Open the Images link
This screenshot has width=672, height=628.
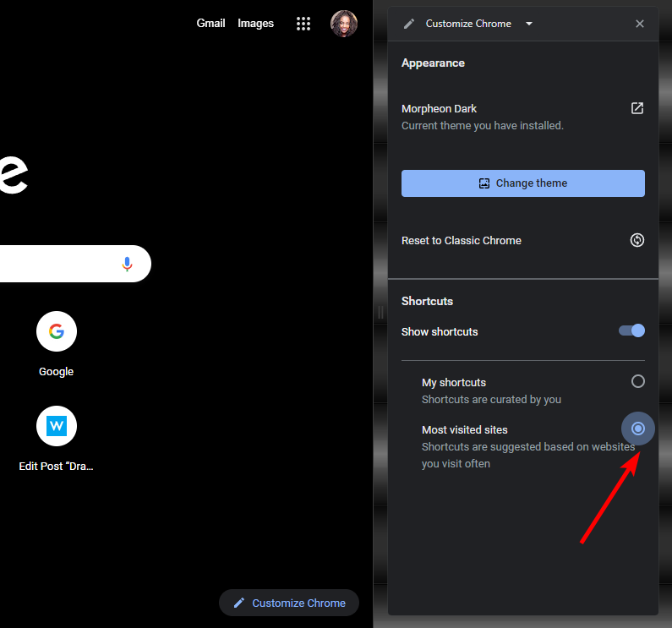(255, 23)
